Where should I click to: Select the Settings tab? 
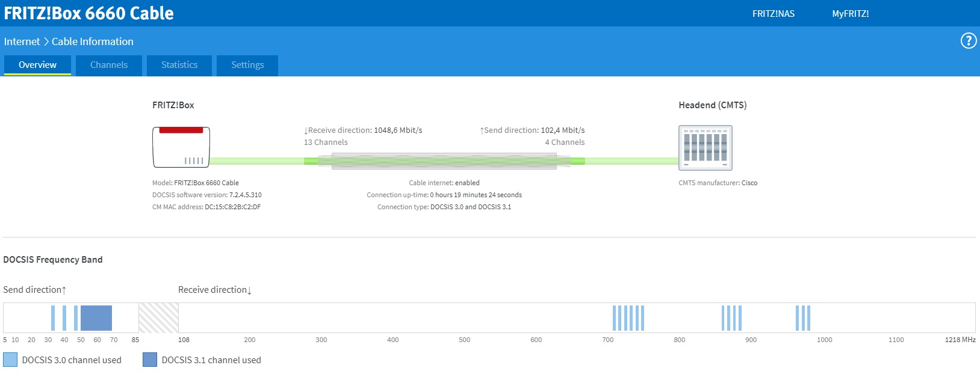(247, 65)
